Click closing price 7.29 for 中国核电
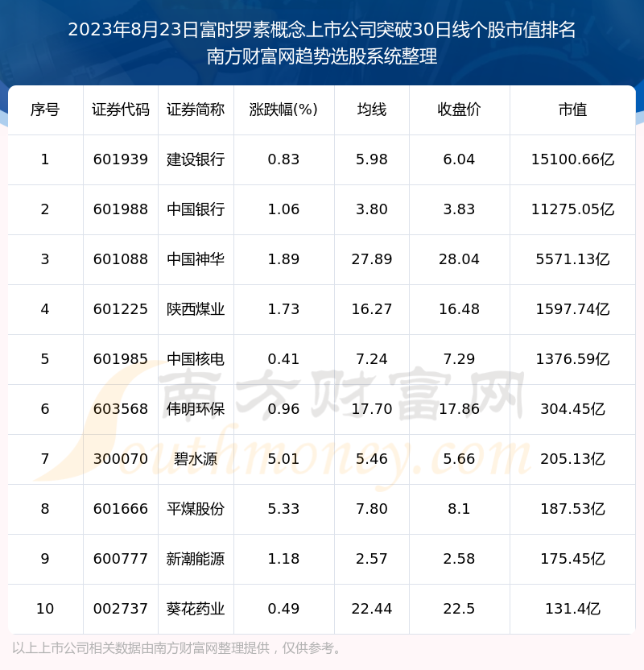This screenshot has height=670, width=644. (x=459, y=359)
